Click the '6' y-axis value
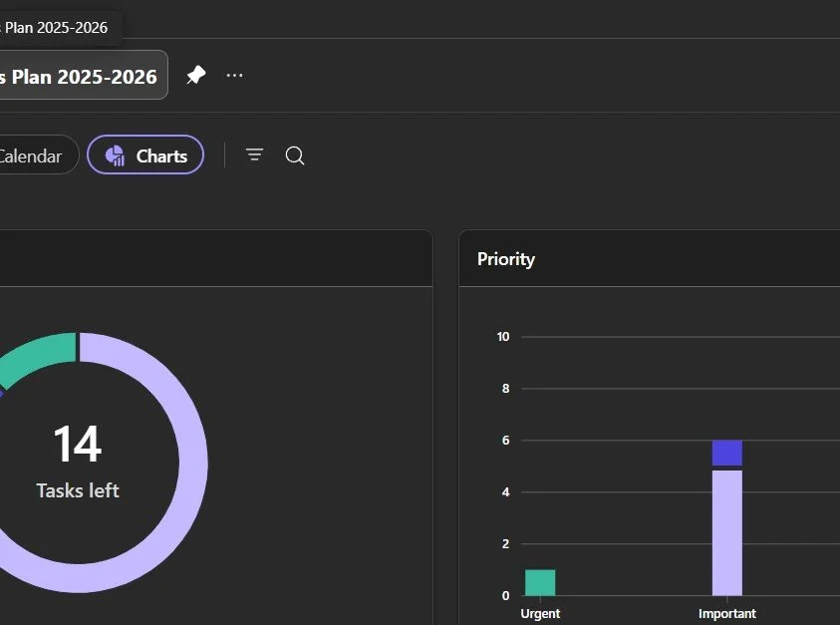840x625 pixels. tap(506, 440)
